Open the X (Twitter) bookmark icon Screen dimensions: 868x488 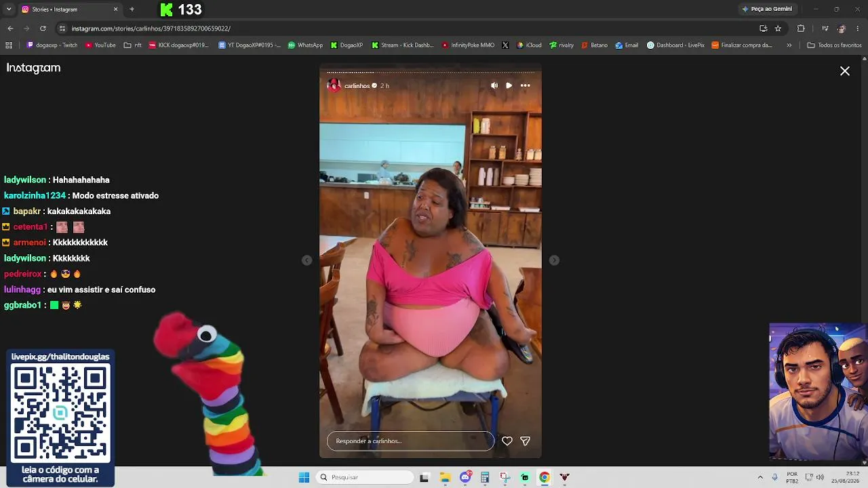505,45
